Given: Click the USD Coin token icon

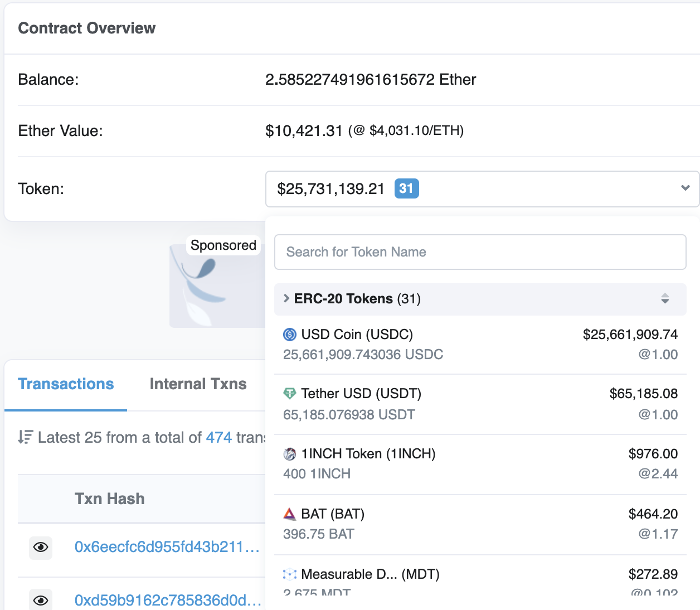Looking at the screenshot, I should point(290,335).
